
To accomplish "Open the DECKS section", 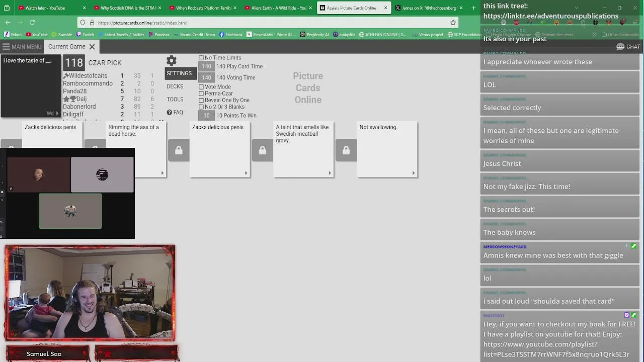I will click(x=175, y=86).
